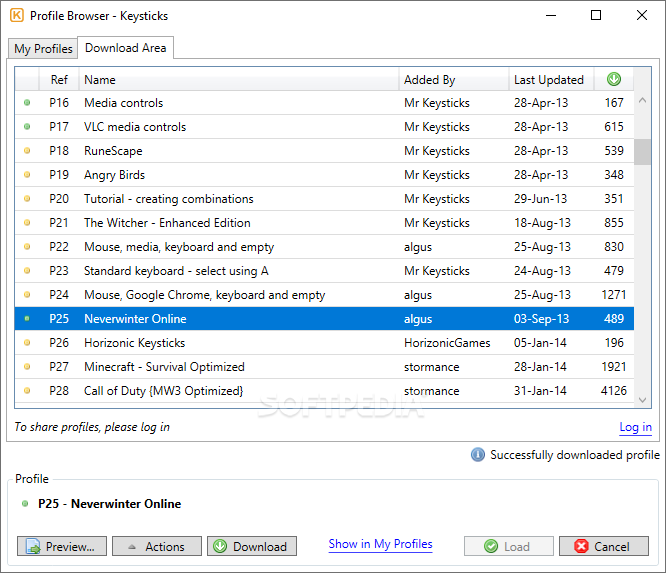The image size is (666, 573).
Task: Select the Angry Birds profile name
Action: click(x=114, y=175)
